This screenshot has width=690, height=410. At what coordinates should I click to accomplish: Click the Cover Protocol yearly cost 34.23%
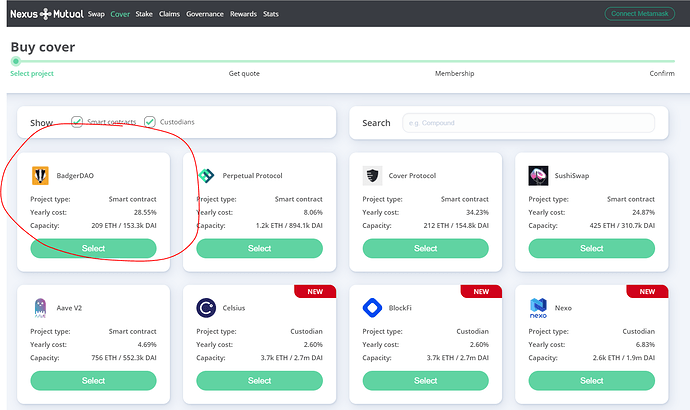pyautogui.click(x=477, y=212)
